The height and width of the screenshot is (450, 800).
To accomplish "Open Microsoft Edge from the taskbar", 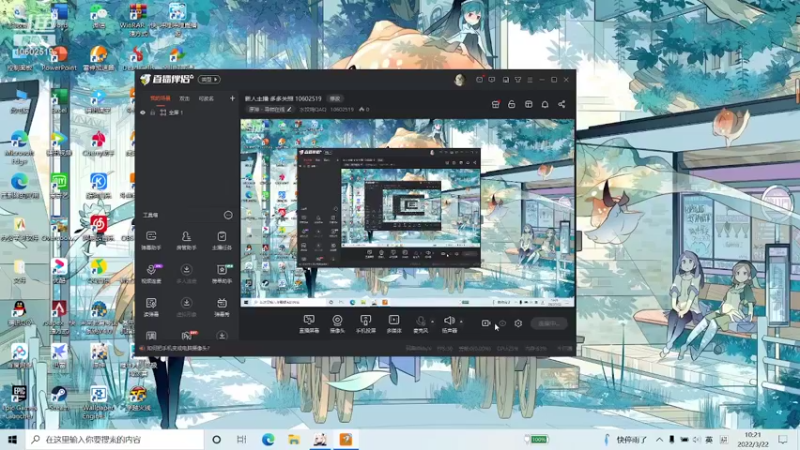I will click(x=268, y=439).
